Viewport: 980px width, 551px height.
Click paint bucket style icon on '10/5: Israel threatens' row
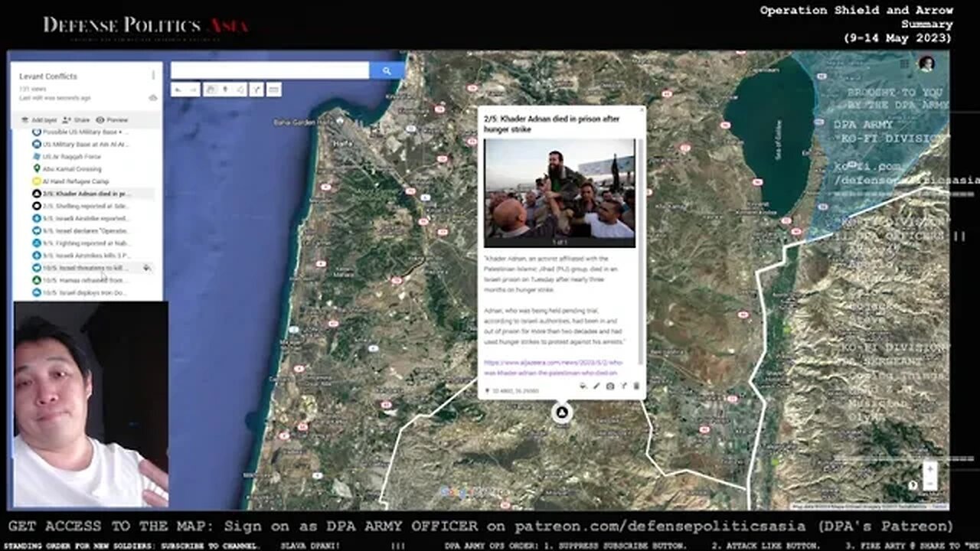click(x=146, y=268)
